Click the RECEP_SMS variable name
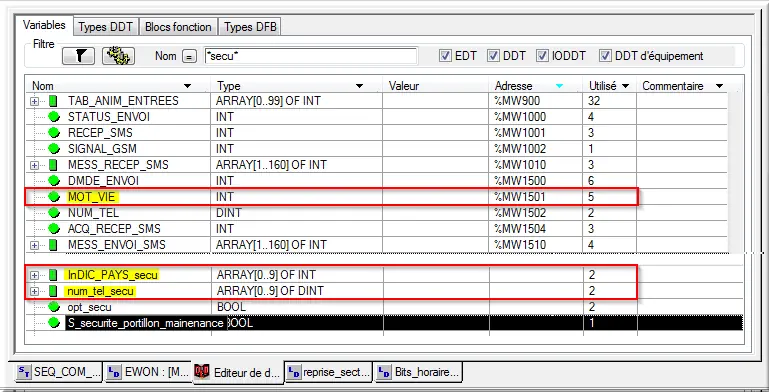 [x=100, y=133]
